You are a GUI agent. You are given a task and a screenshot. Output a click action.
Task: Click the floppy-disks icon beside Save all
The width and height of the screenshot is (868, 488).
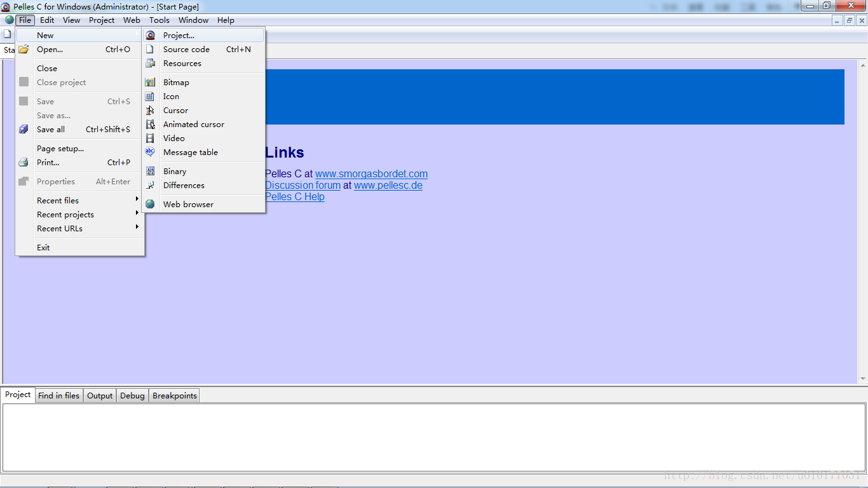click(x=24, y=130)
